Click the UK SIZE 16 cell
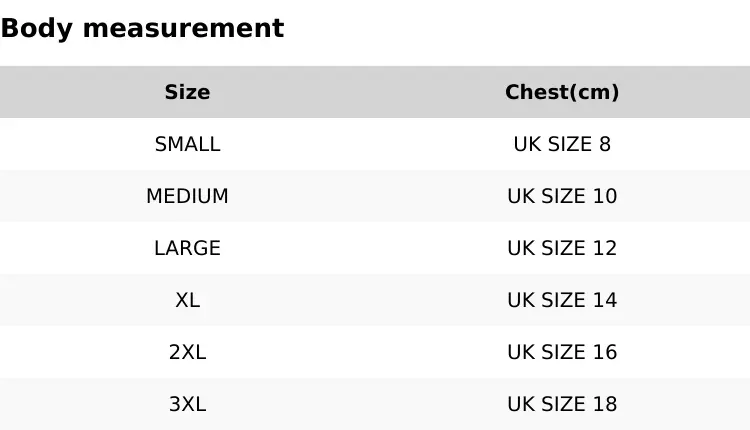Screen dimensions: 750x430 [562, 352]
